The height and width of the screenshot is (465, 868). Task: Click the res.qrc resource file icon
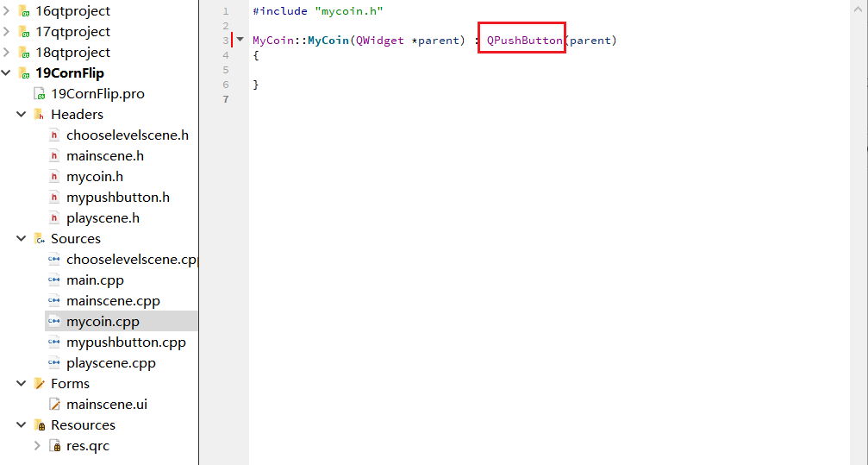54,446
